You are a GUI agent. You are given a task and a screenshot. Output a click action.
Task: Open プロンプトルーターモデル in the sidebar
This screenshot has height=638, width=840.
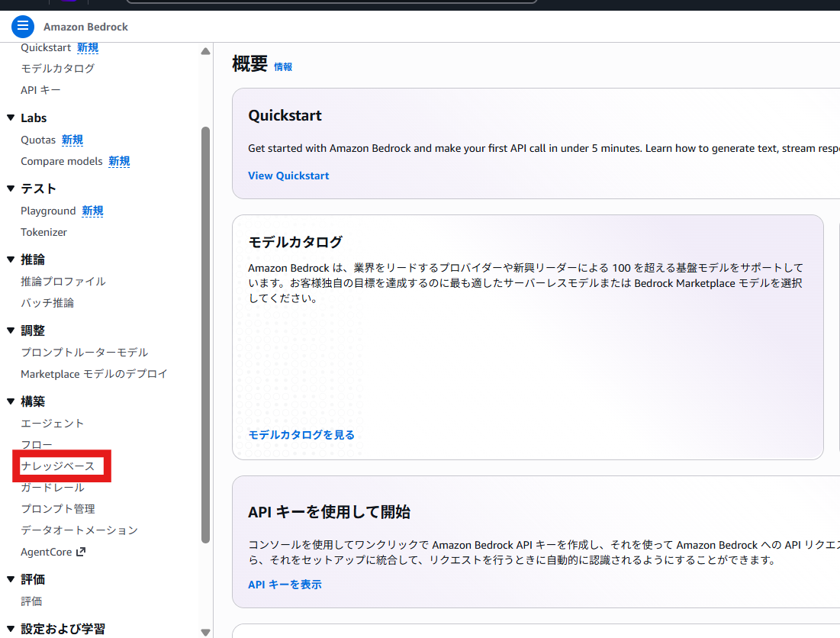pyautogui.click(x=85, y=353)
